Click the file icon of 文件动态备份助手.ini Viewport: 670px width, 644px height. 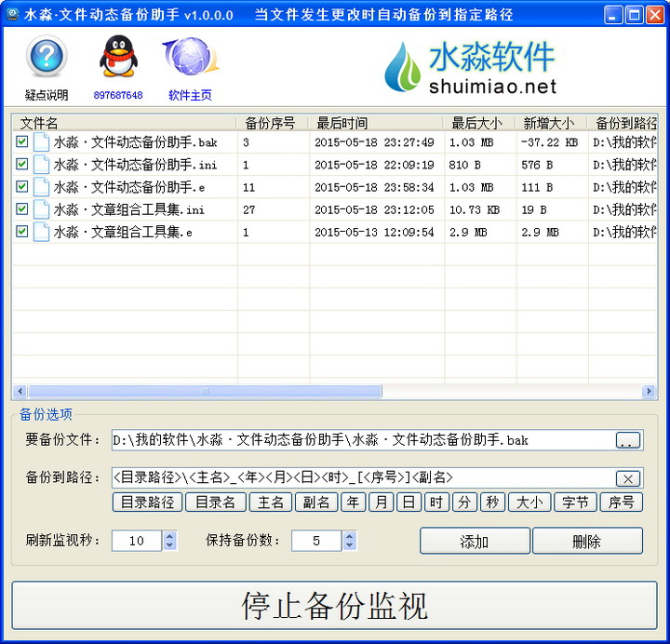pyautogui.click(x=41, y=165)
